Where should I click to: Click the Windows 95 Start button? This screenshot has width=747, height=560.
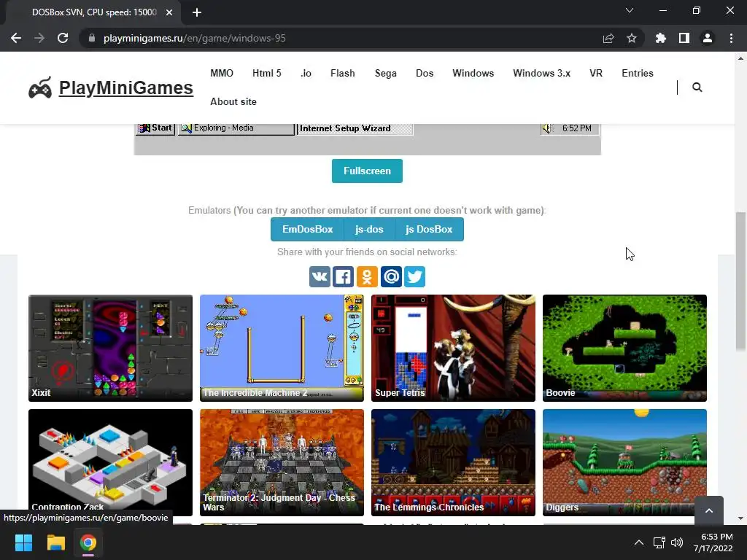pos(155,128)
